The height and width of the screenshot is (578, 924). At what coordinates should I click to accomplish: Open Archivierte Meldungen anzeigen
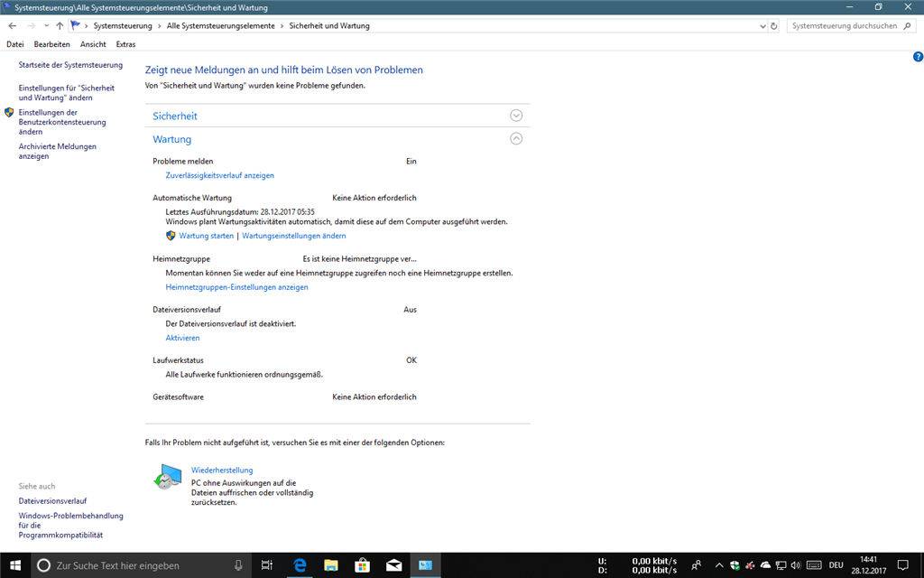tap(57, 151)
